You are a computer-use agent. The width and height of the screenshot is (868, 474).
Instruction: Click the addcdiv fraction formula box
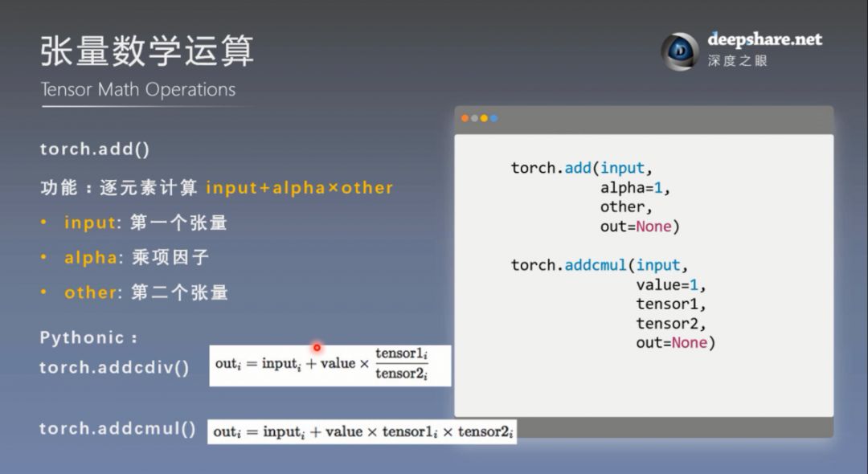point(330,366)
